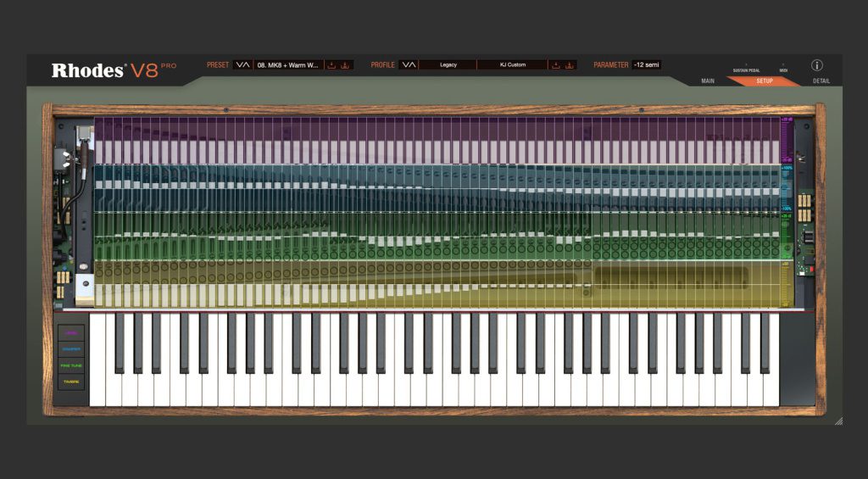Screen dimensions: 868x479
Task: Open the info (i) icon
Action: pos(817,65)
